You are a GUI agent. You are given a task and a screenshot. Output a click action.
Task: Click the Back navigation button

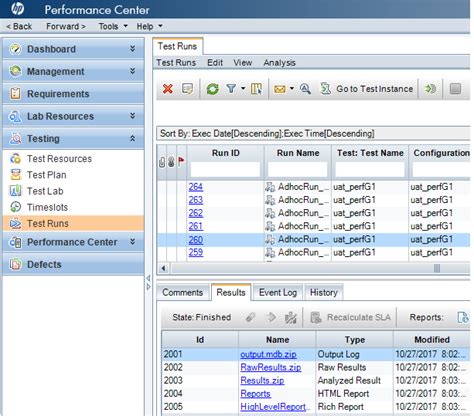[19, 26]
